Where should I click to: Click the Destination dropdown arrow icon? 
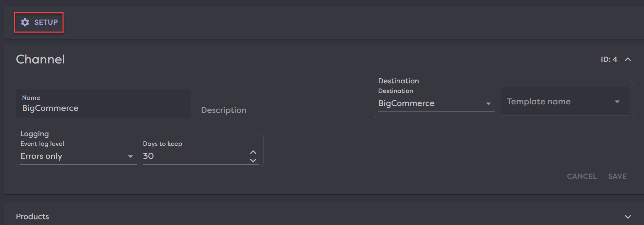pyautogui.click(x=488, y=104)
